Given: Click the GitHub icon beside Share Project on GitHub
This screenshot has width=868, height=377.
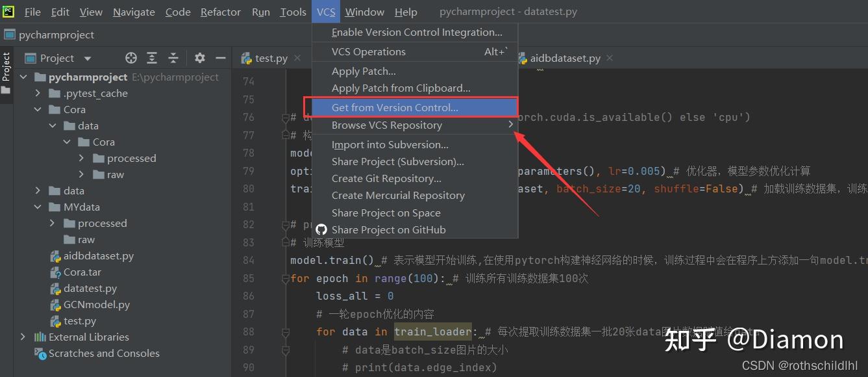Looking at the screenshot, I should 321,229.
